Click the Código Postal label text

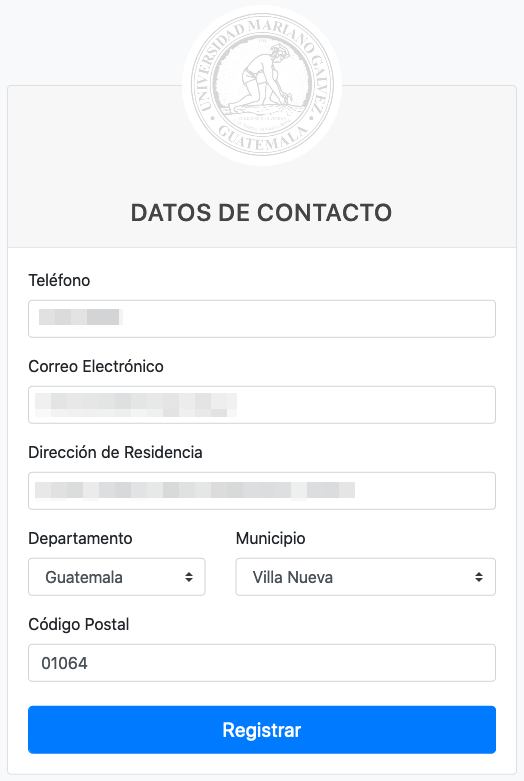coord(79,625)
